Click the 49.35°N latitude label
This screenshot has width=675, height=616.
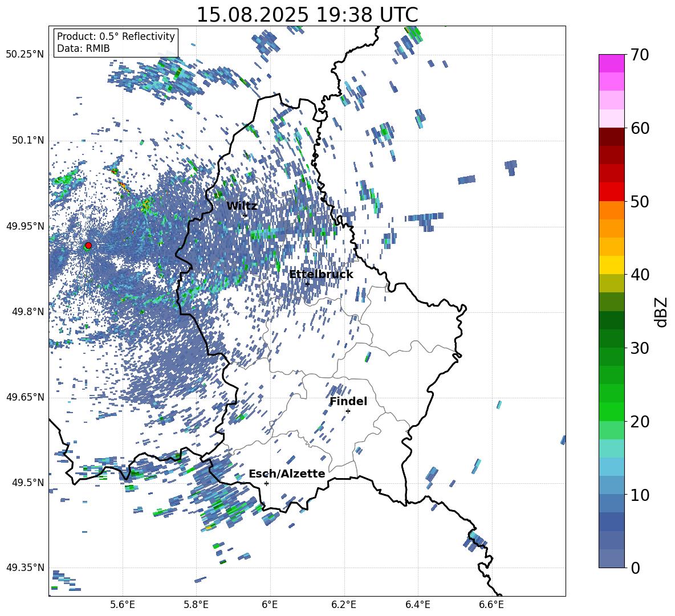(25, 568)
